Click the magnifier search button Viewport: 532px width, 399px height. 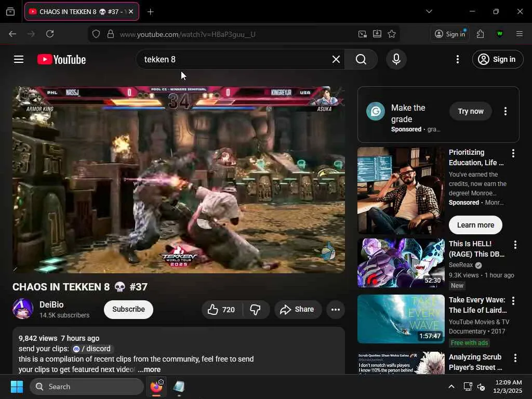point(361,59)
